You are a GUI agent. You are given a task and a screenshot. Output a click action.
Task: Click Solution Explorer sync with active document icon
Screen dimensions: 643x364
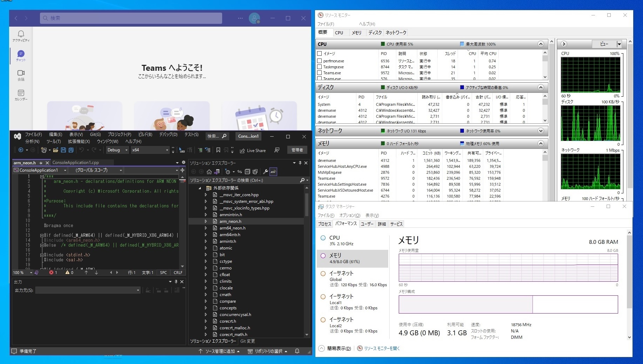click(x=240, y=172)
